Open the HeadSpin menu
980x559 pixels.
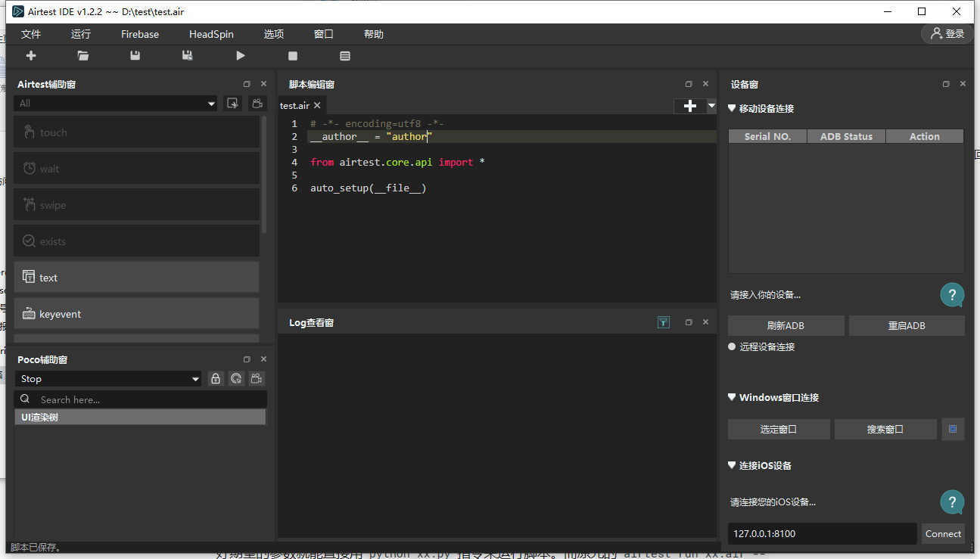211,35
